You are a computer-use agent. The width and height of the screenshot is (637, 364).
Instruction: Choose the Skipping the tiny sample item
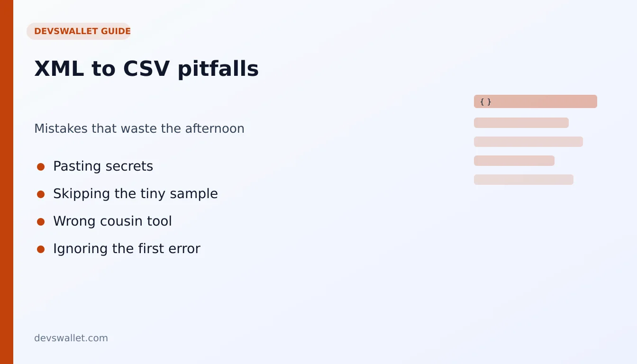tap(136, 194)
